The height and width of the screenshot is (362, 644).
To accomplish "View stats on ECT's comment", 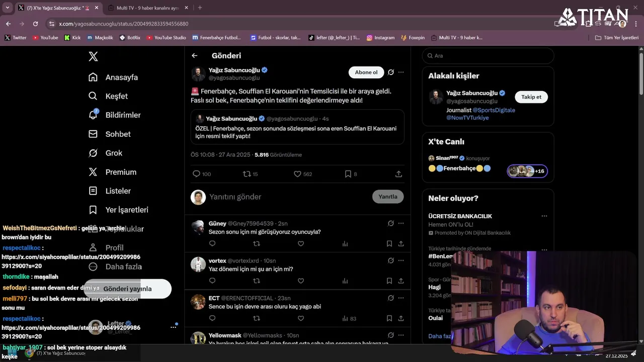I will point(349,318).
